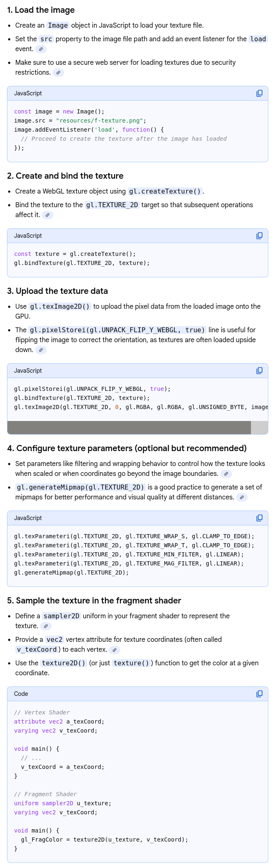The height and width of the screenshot is (868, 277).
Task: Open the source link after 'loaded upside down.'
Action: pyautogui.click(x=41, y=350)
